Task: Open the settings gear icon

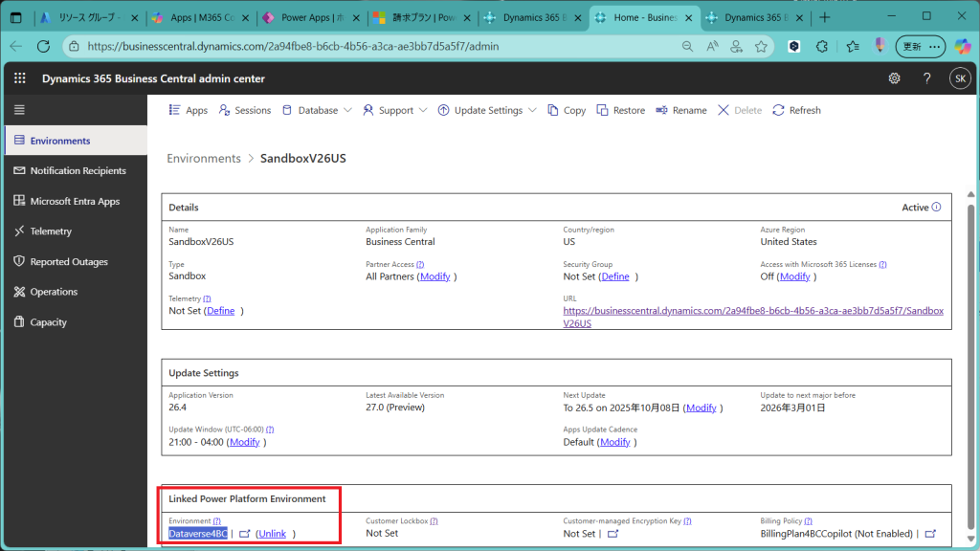Action: (894, 78)
